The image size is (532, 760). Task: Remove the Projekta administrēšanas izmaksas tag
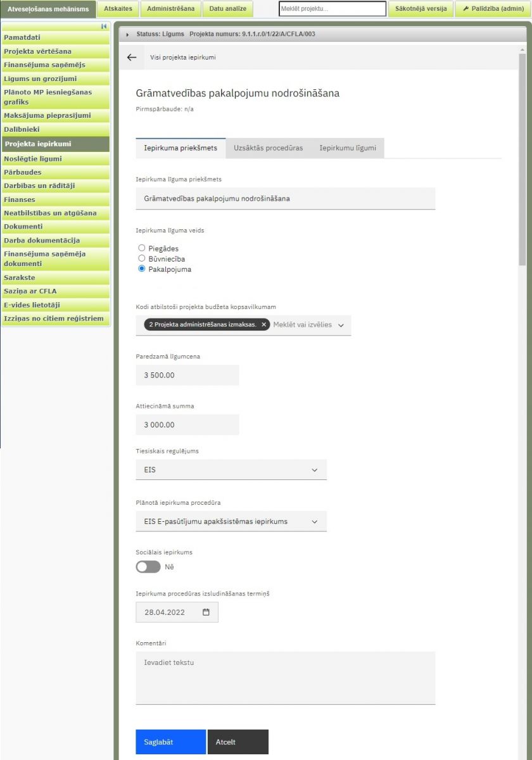coord(263,324)
